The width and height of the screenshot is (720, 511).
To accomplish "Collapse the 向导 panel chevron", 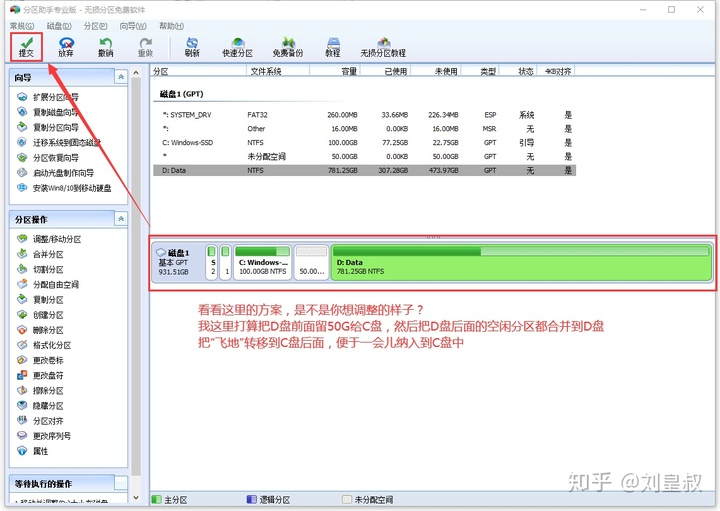I will pos(121,77).
